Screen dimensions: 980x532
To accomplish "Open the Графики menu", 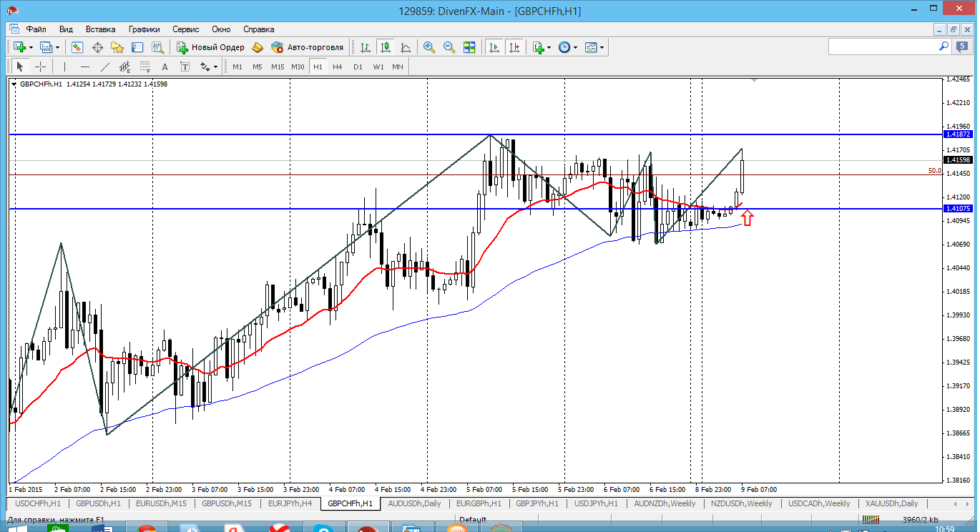I will point(144,29).
